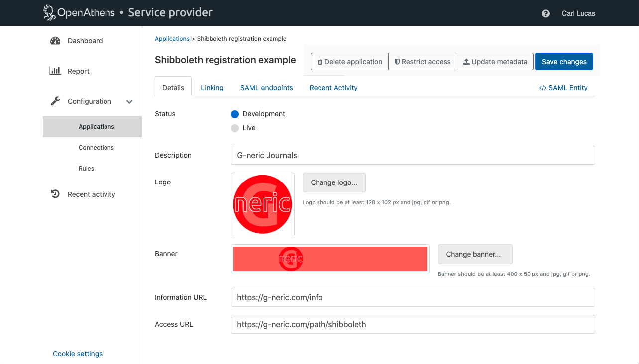Image resolution: width=639 pixels, height=364 pixels.
Task: Click into the Access URL field
Action: [x=413, y=324]
